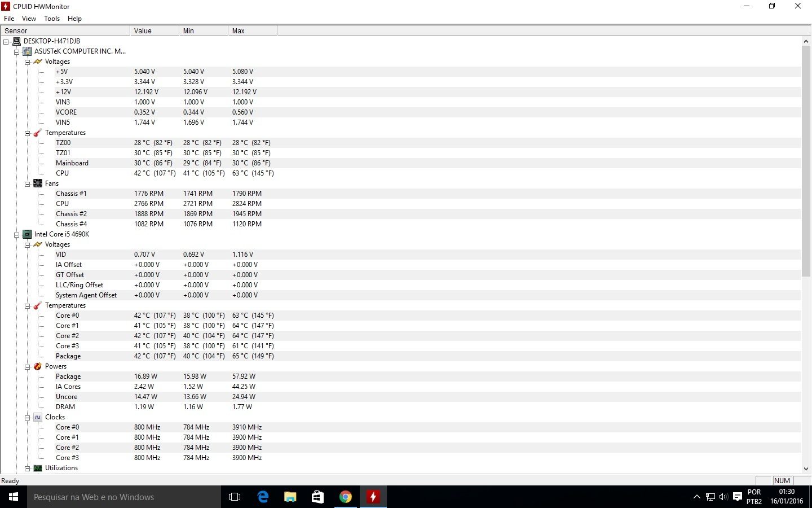The height and width of the screenshot is (508, 812).
Task: Click the Clocks waveform icon
Action: point(38,417)
